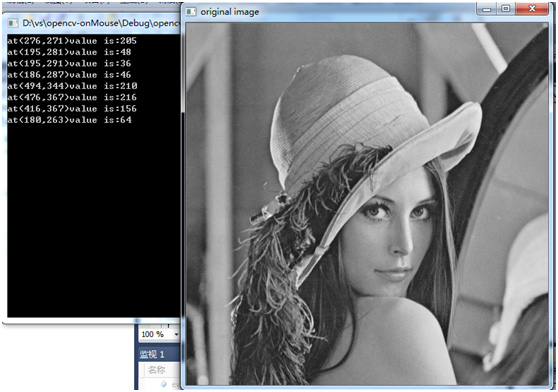558x392 pixels.
Task: Minimize the original image window
Action: [487, 9]
